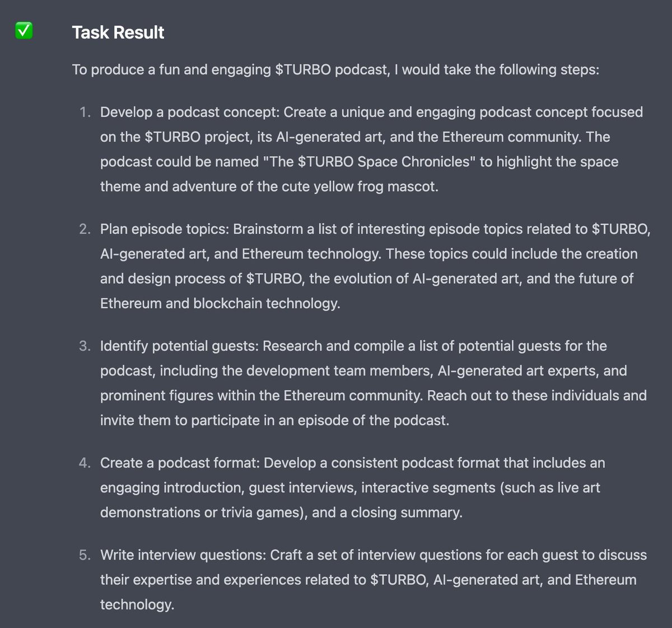Click 'Plan episode topics' text

165,229
